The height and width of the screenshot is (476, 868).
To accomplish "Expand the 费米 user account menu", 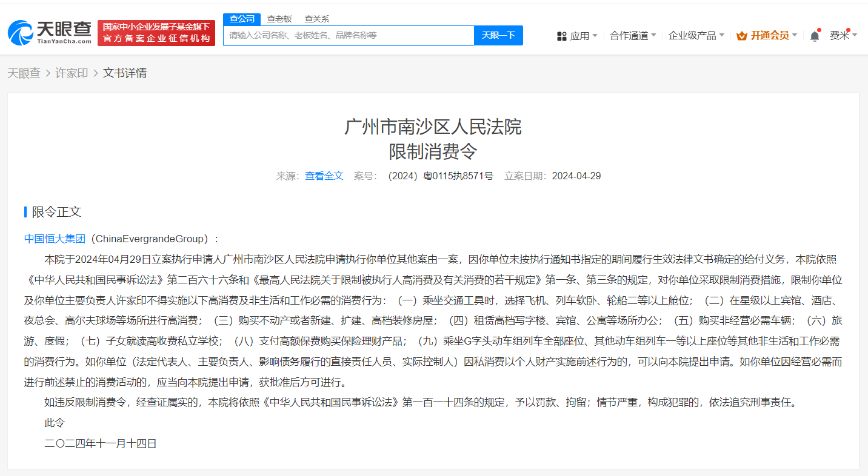I will coord(843,36).
